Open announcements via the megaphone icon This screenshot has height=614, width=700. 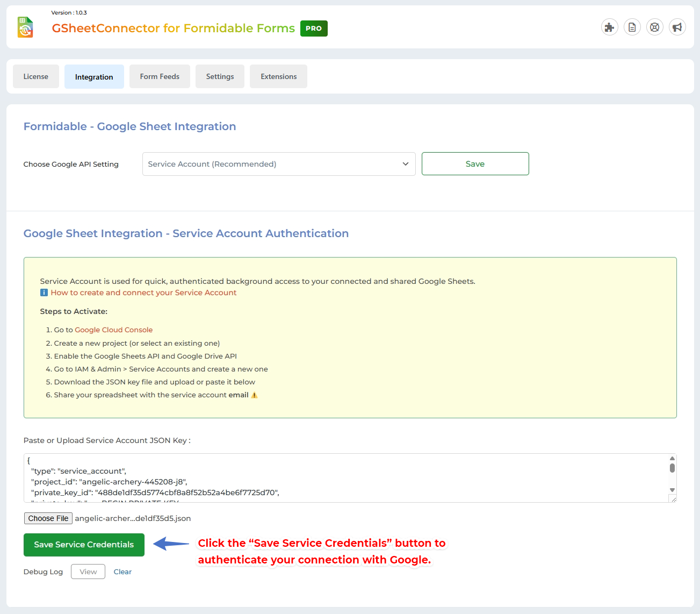pyautogui.click(x=677, y=27)
